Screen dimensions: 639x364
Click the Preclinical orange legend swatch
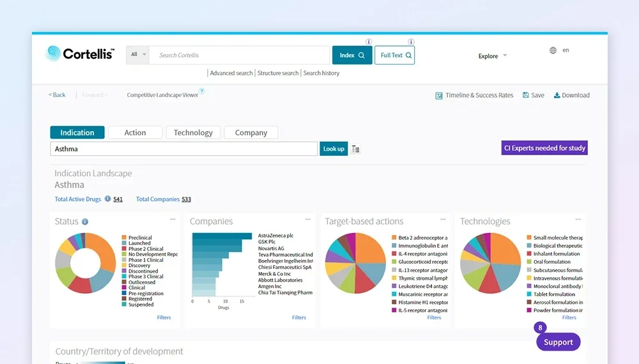point(124,238)
